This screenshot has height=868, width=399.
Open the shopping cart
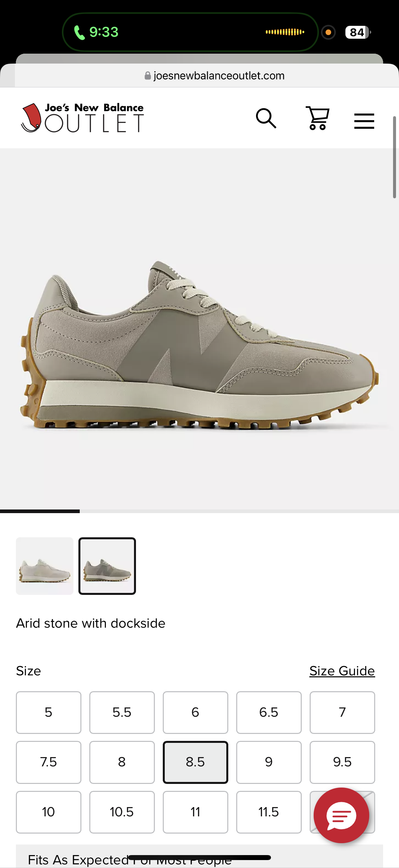(317, 118)
